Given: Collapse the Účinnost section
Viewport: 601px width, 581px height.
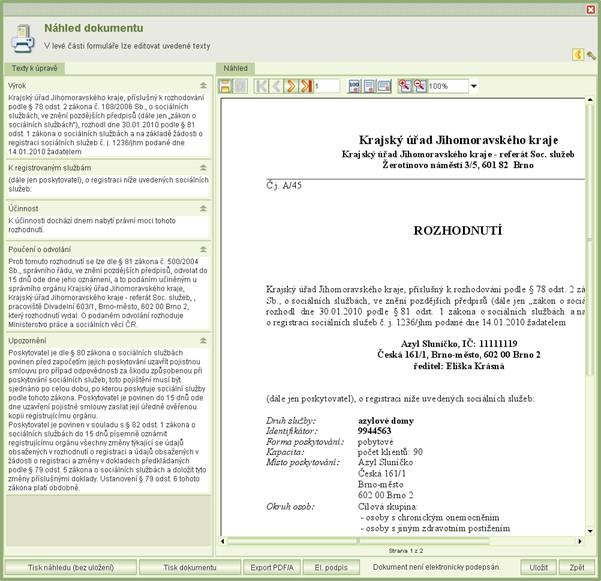Looking at the screenshot, I should pyautogui.click(x=203, y=208).
